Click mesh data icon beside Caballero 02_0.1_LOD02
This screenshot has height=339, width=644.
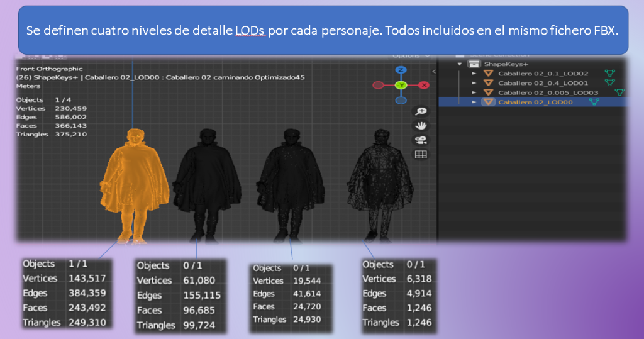[608, 74]
